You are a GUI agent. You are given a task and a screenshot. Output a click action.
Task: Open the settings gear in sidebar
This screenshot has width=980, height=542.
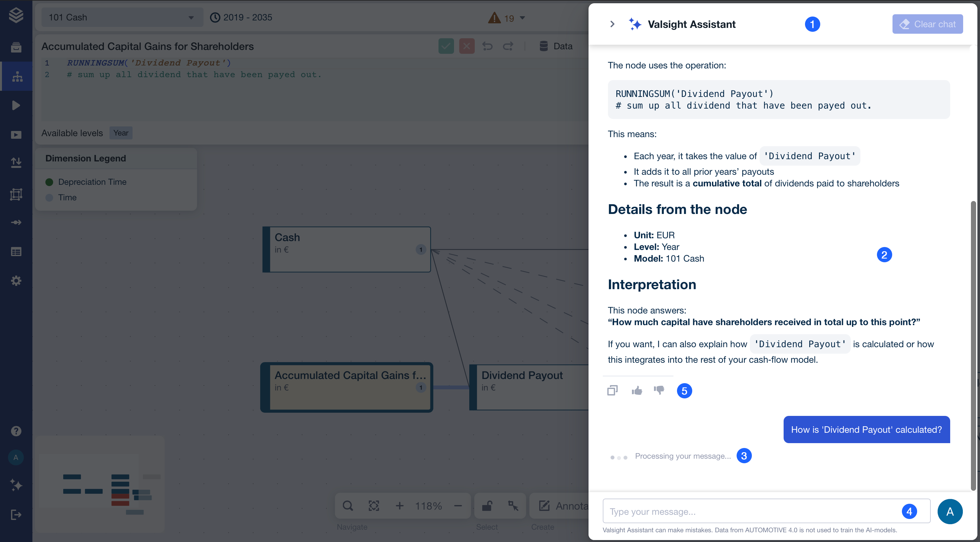pyautogui.click(x=16, y=281)
